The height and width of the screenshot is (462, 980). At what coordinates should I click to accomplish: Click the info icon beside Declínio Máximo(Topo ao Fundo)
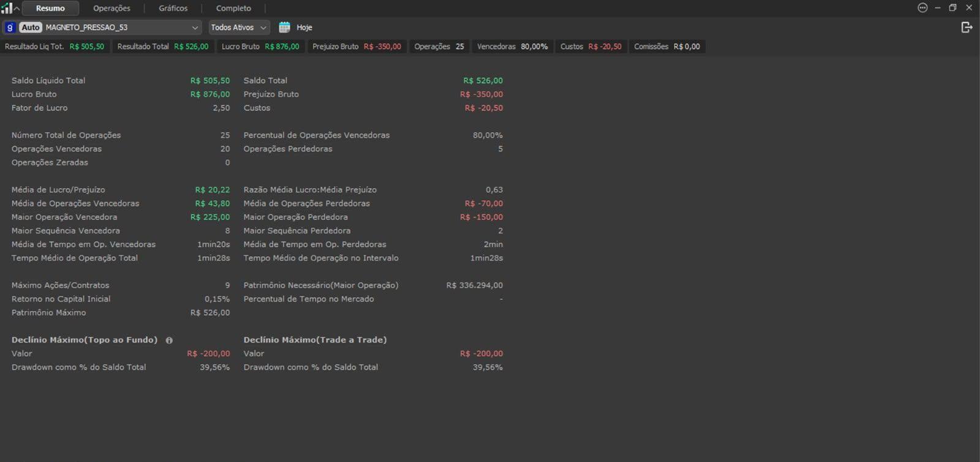[169, 340]
